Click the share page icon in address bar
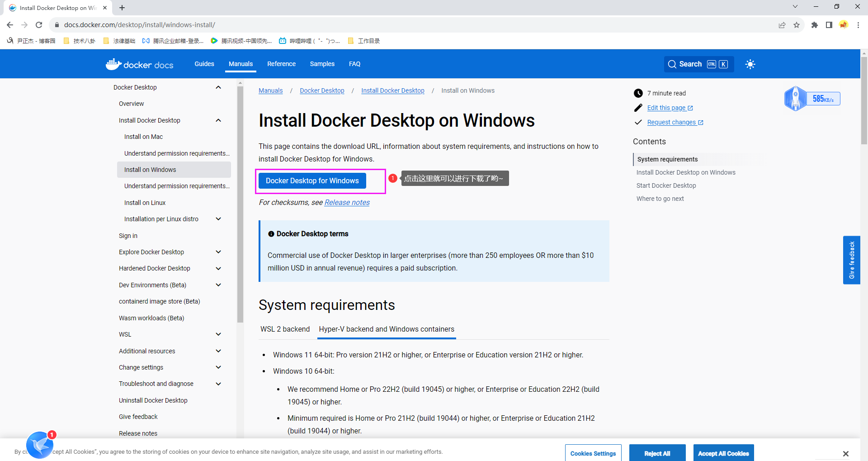Viewport: 868px width, 461px height. click(x=782, y=25)
